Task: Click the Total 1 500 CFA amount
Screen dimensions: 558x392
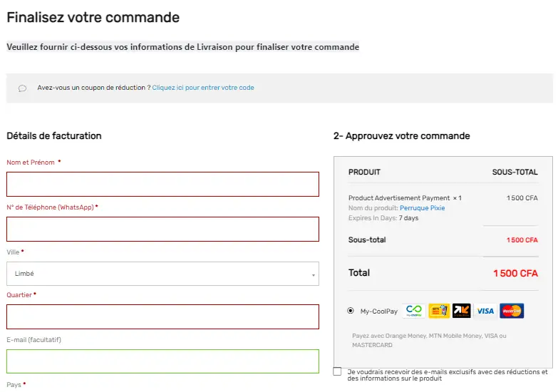Action: coord(515,273)
